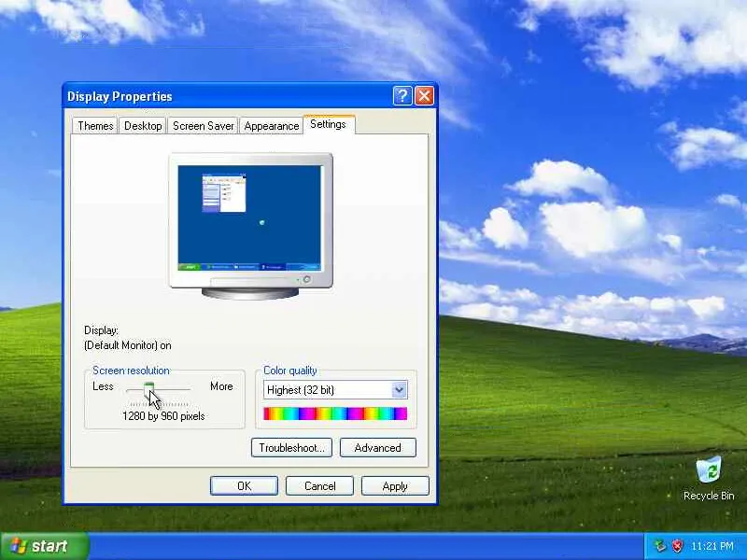747x560 pixels.
Task: Click the 11:21 PM taskbar clock
Action: [712, 546]
